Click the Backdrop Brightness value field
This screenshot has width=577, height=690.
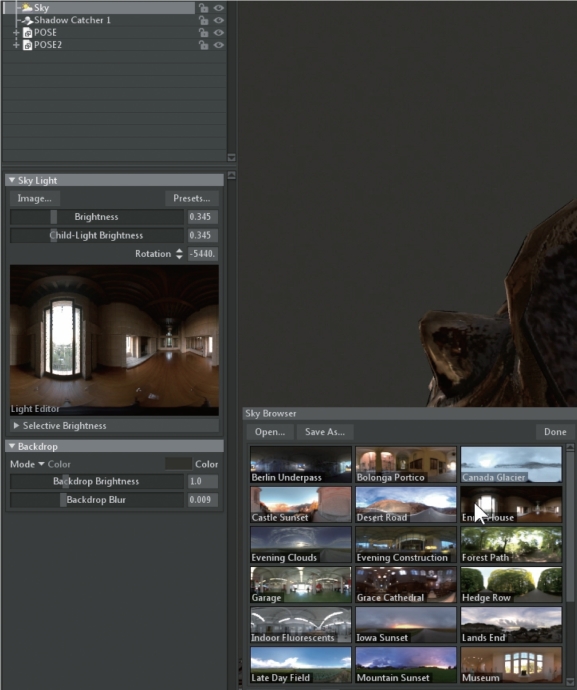(x=202, y=481)
